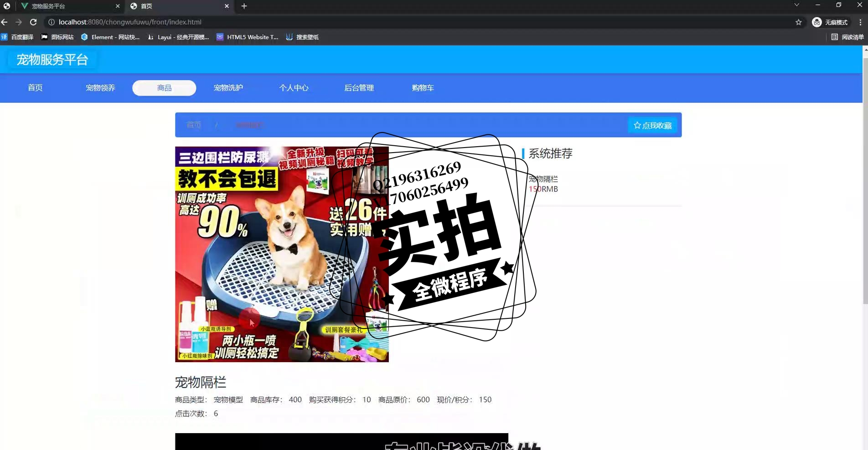Close the 宠物服务平台 tab

118,6
